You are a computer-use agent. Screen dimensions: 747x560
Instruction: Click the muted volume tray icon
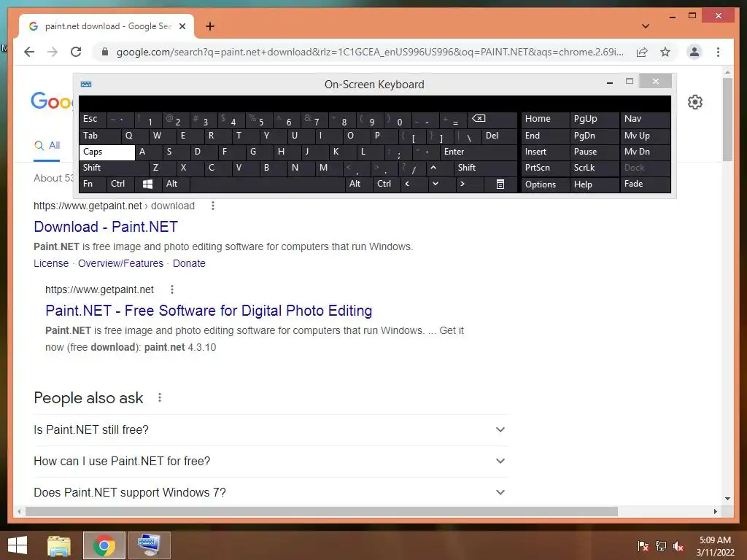(678, 546)
